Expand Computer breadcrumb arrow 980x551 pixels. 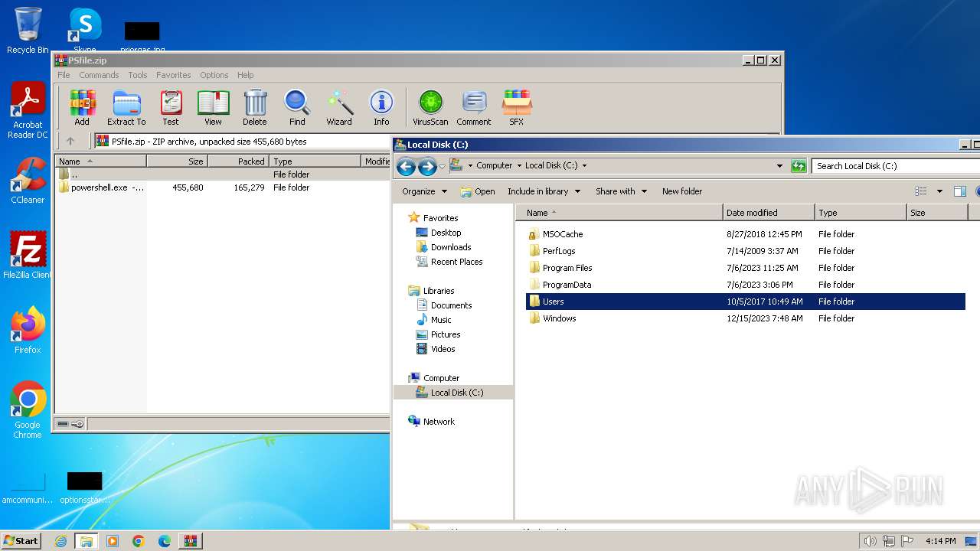518,165
